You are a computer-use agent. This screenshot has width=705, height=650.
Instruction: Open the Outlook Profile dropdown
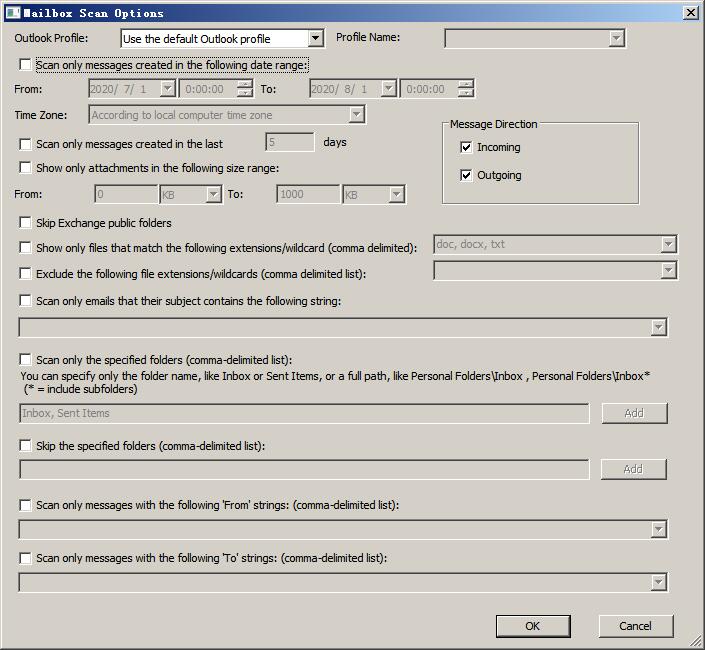point(316,38)
